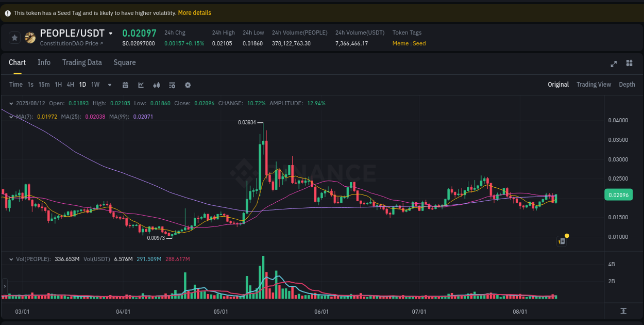Click the scroll-to-latest icon below the x-axis
This screenshot has width=644, height=325.
(622, 311)
